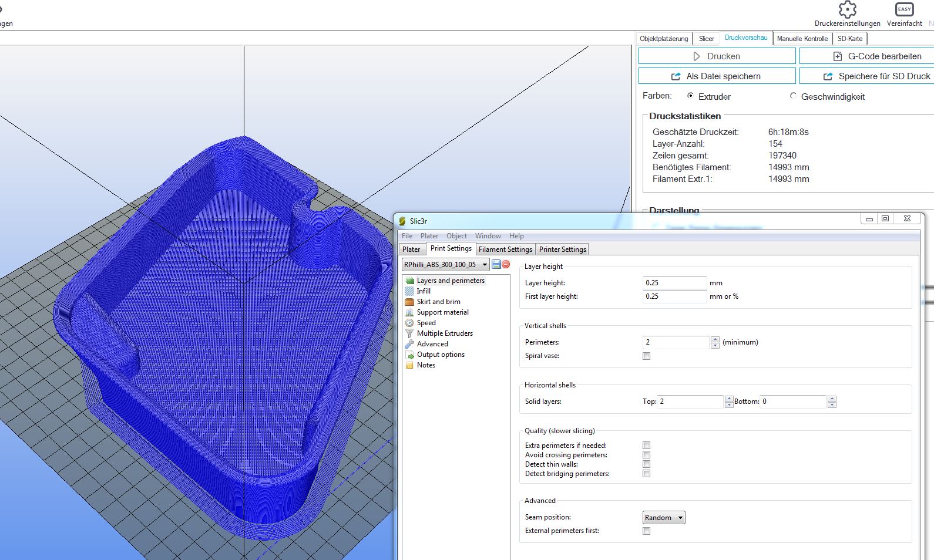The height and width of the screenshot is (560, 934).
Task: Open the Plater menu
Action: coord(429,236)
